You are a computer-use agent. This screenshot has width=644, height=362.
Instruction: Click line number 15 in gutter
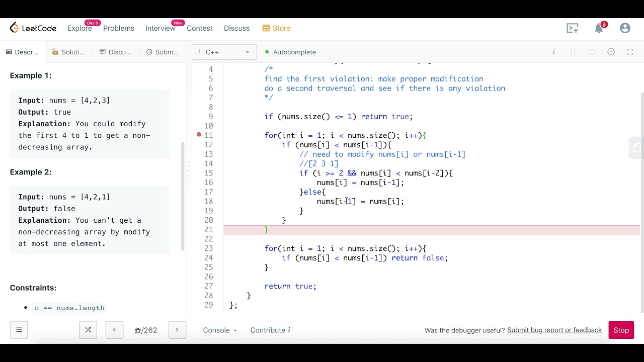(208, 173)
